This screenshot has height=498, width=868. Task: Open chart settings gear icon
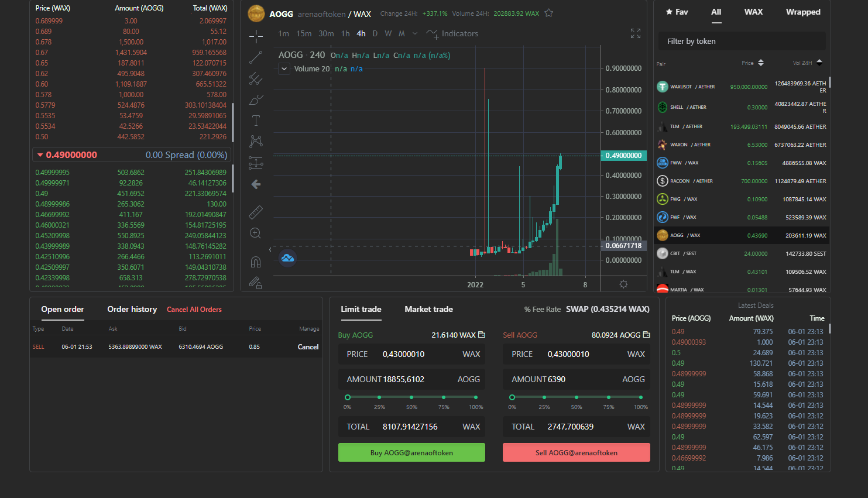point(623,284)
